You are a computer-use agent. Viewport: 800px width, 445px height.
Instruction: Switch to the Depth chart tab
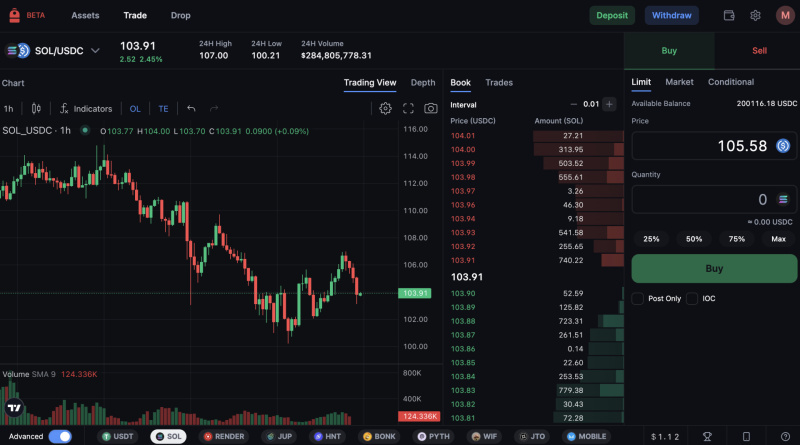point(423,83)
